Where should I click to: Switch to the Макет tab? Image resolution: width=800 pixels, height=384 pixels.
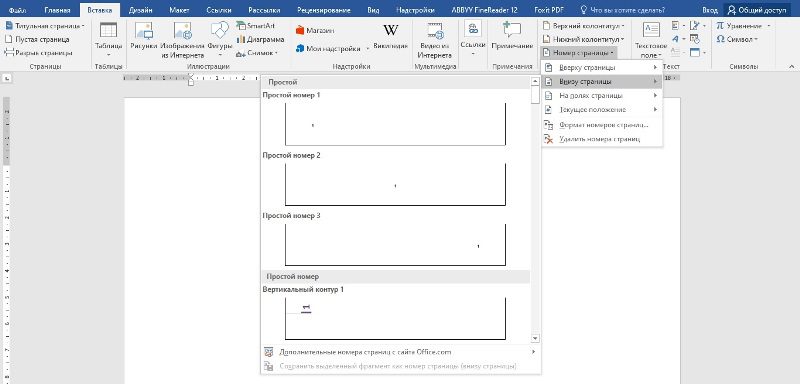coord(180,10)
